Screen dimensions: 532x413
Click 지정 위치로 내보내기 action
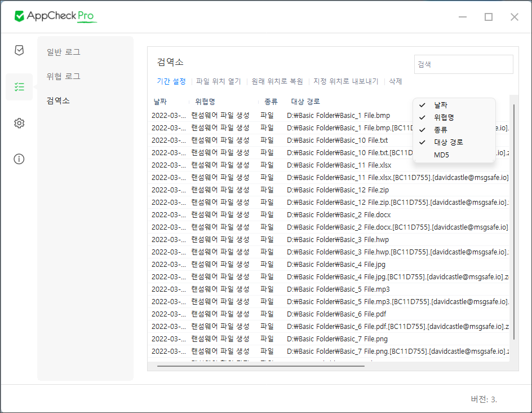346,81
